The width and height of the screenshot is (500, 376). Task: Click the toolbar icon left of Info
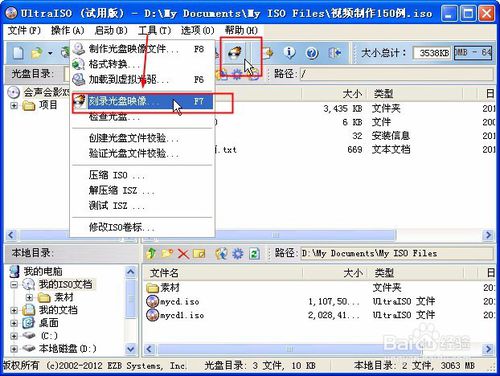pyautogui.click(x=268, y=53)
